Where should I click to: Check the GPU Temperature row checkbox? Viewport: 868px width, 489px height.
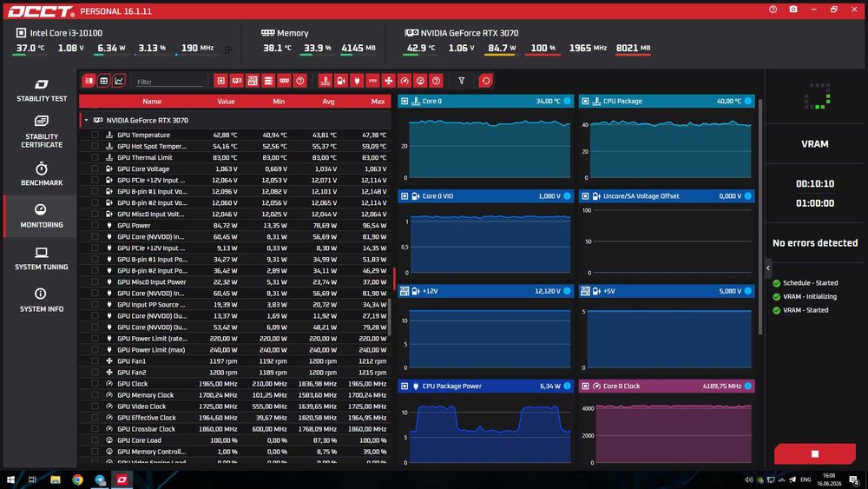pos(95,135)
